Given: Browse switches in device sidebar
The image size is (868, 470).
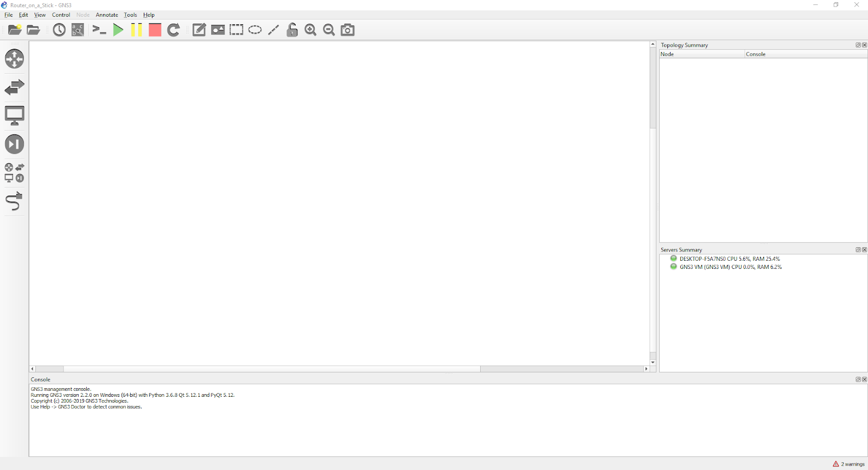Looking at the screenshot, I should point(15,87).
